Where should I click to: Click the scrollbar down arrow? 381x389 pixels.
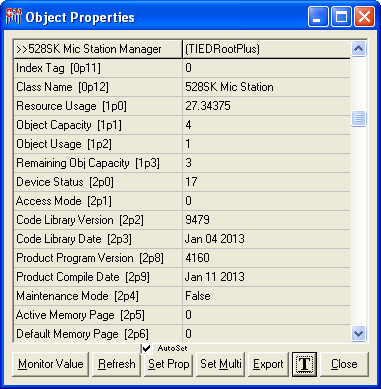coord(358,333)
